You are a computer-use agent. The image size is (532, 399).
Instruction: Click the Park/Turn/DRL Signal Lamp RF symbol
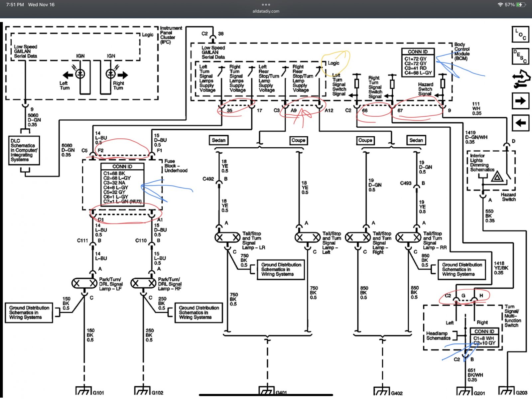[x=143, y=283]
